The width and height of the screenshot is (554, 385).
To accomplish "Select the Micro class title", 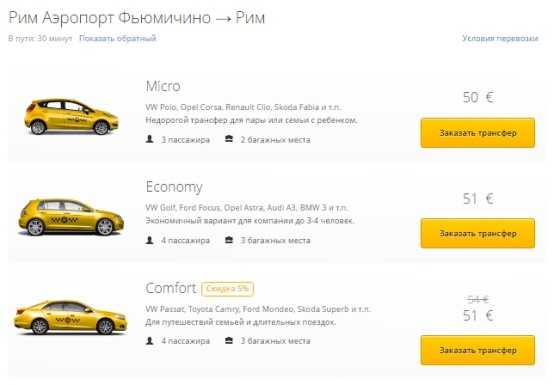I will click(x=163, y=86).
